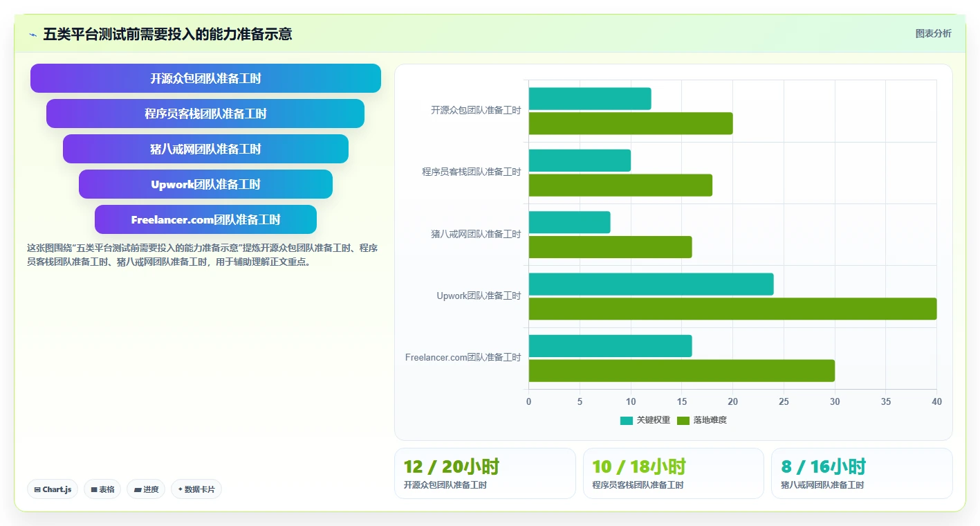Click the 12 / 20小时 data card
980x526 pixels.
coord(485,473)
